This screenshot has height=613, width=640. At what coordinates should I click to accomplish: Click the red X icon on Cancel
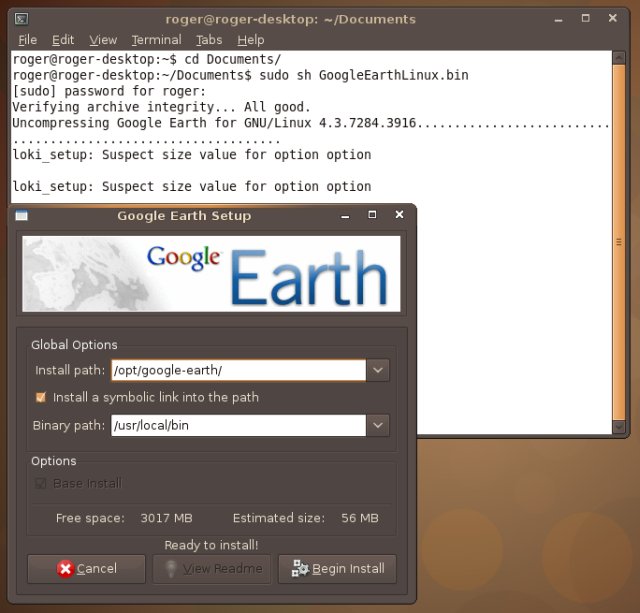coord(65,569)
